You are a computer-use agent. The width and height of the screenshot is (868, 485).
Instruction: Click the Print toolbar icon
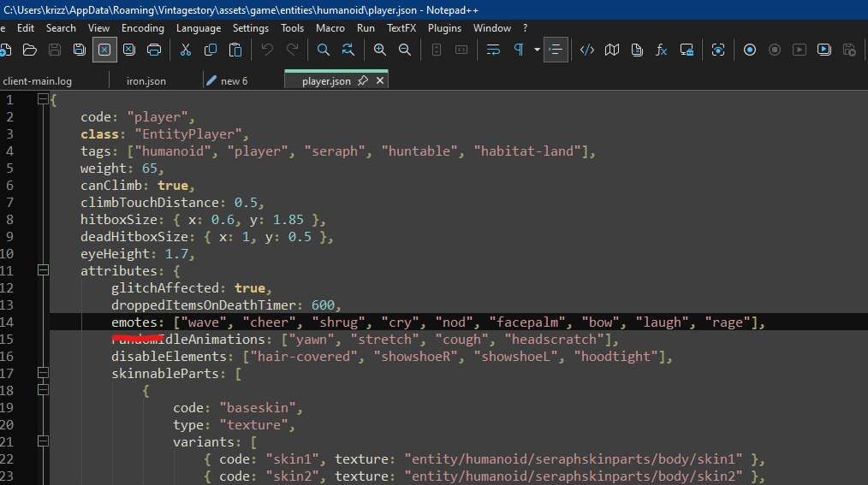(154, 50)
